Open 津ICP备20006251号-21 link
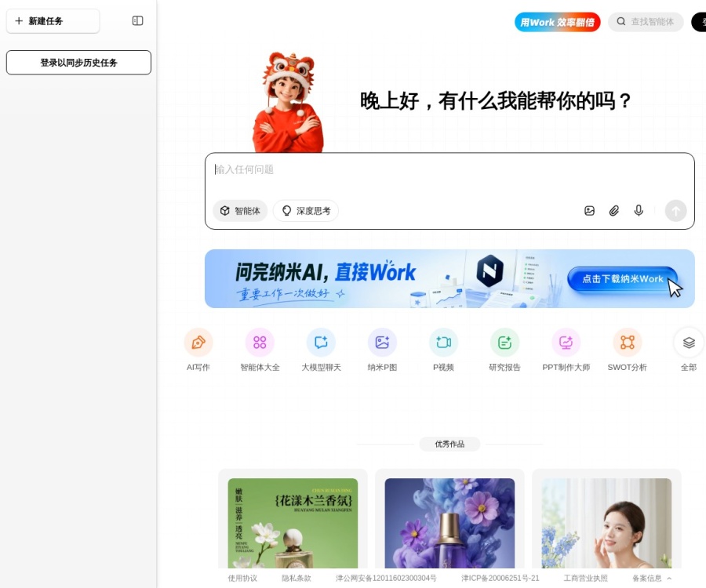Image resolution: width=706 pixels, height=588 pixels. click(x=500, y=578)
